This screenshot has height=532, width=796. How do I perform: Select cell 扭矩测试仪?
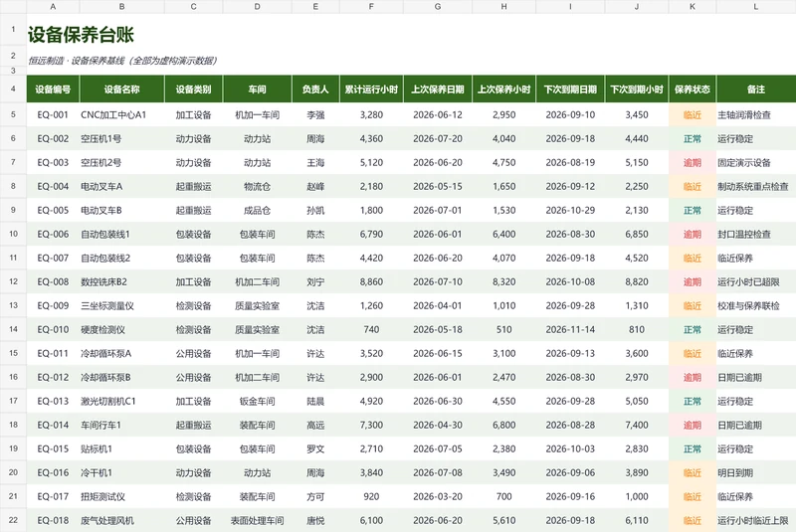[x=121, y=496]
